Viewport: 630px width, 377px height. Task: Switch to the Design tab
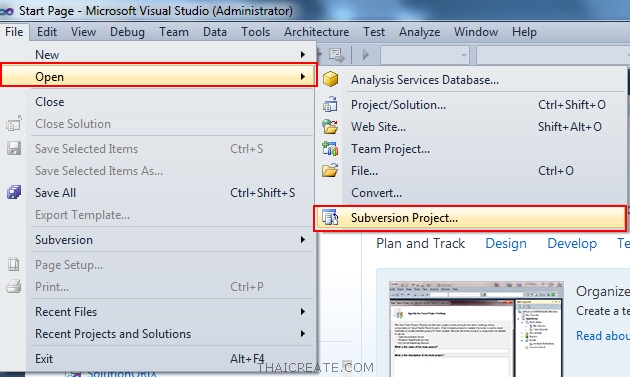pos(506,243)
